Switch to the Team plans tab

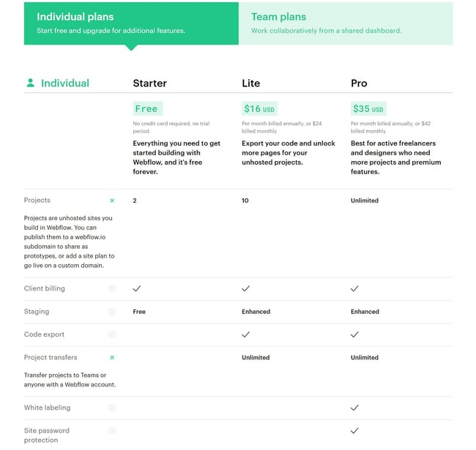346,23
